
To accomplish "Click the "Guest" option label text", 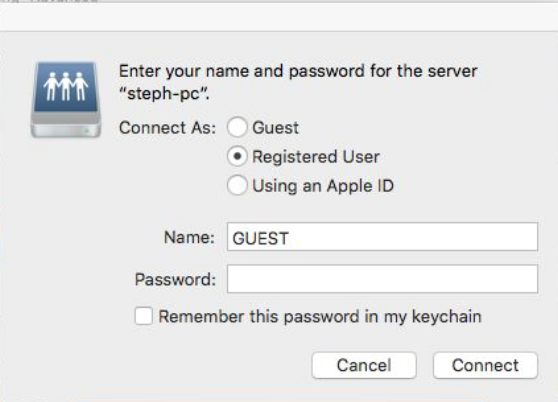I will (275, 128).
